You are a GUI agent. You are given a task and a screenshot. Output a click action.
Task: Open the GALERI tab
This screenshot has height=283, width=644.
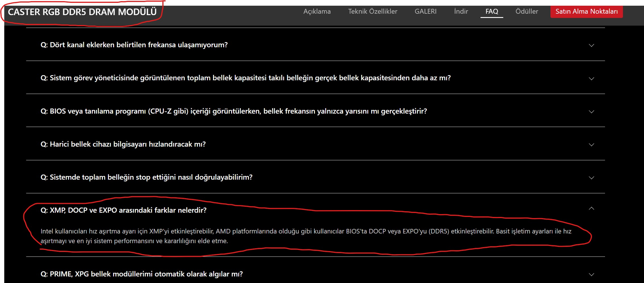pos(426,11)
